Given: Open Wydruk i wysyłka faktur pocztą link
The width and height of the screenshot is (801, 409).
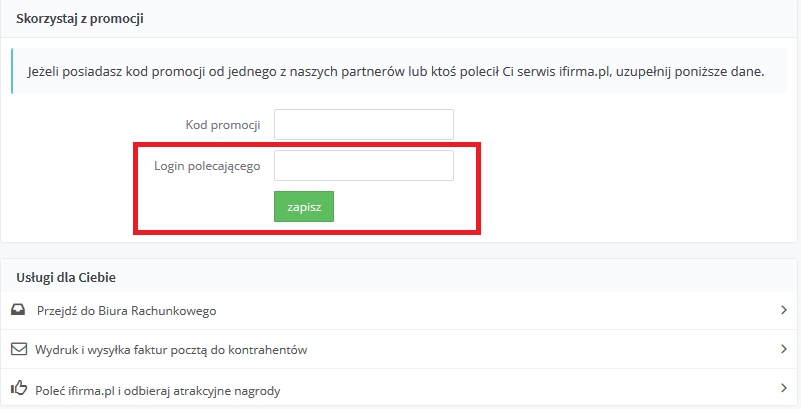Looking at the screenshot, I should pos(171,349).
